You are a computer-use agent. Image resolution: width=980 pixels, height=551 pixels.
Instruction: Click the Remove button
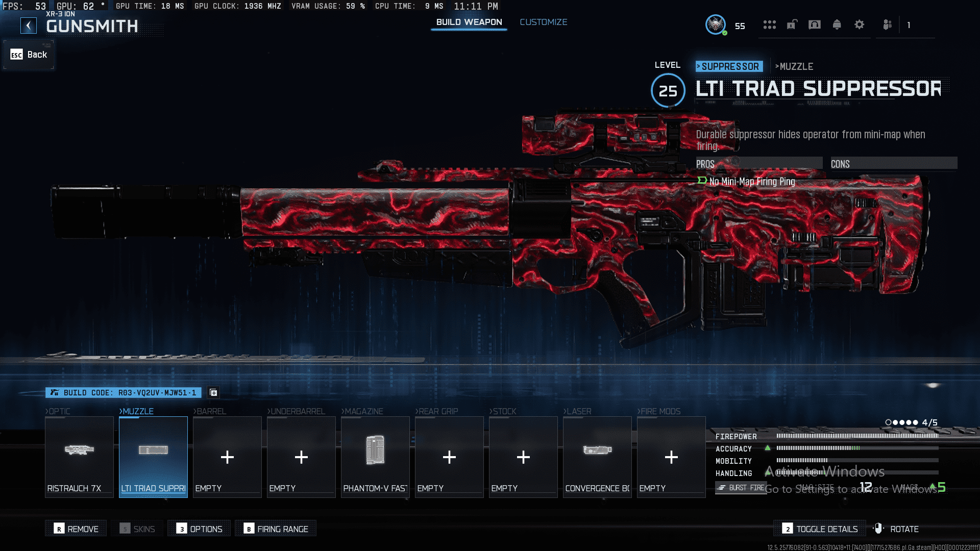[x=76, y=529]
